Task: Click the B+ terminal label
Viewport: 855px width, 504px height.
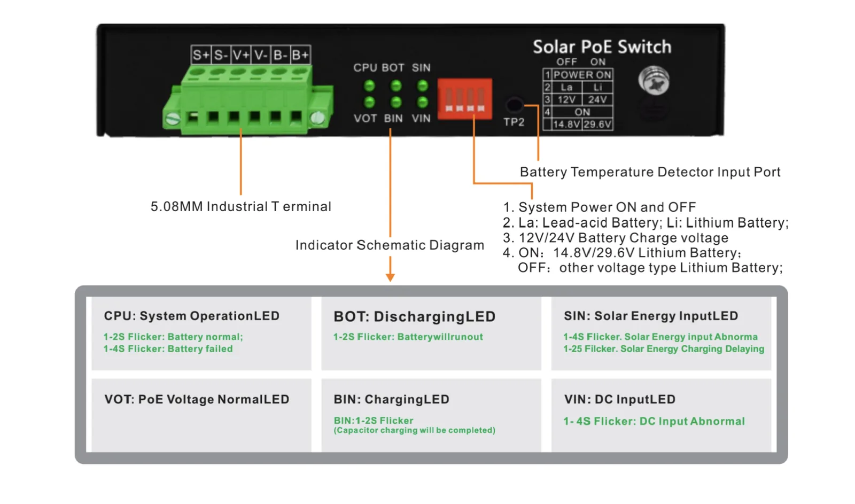Action: click(x=300, y=55)
